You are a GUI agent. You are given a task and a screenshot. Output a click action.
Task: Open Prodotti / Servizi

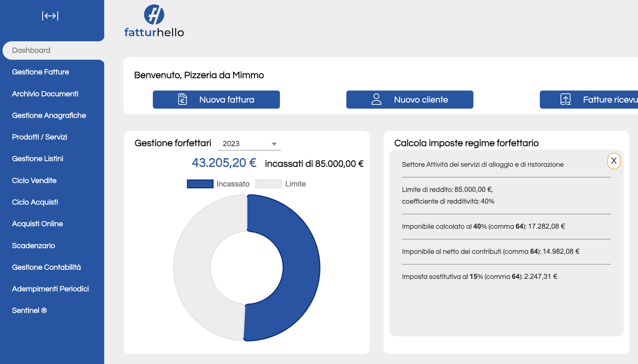pyautogui.click(x=39, y=137)
